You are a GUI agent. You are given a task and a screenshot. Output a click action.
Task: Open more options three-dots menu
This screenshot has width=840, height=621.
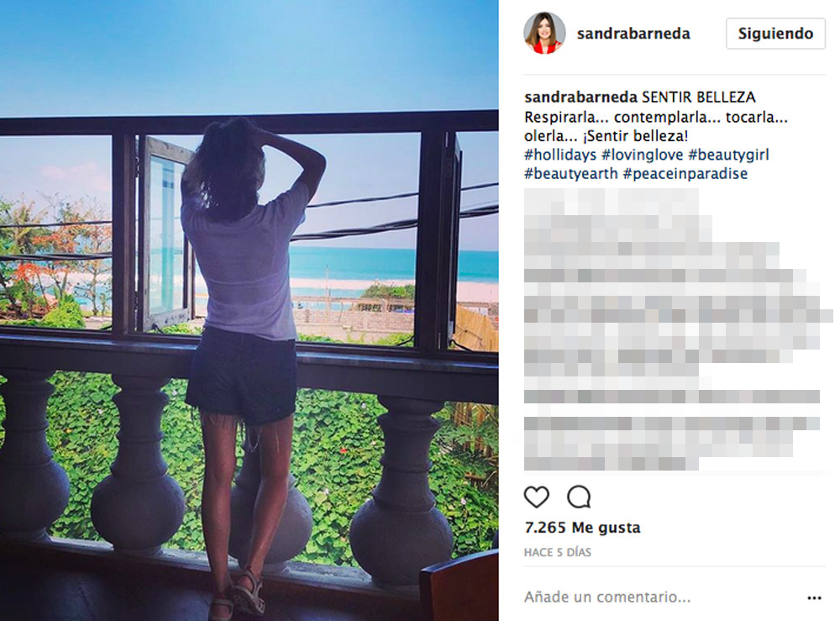(814, 597)
